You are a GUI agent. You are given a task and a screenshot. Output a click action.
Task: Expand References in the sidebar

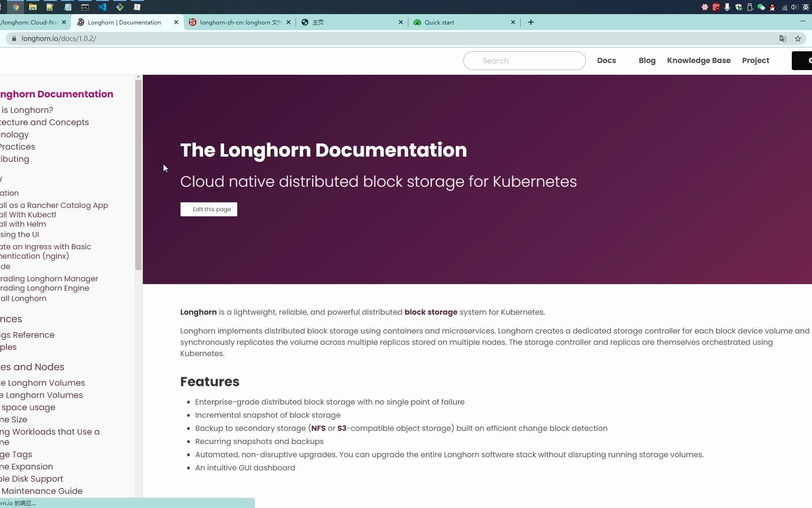(11, 319)
